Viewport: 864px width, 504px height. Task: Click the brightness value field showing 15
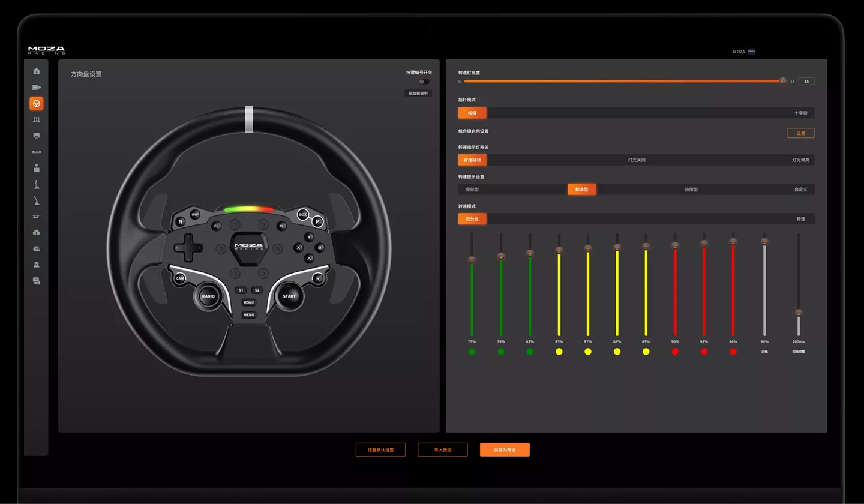point(806,82)
